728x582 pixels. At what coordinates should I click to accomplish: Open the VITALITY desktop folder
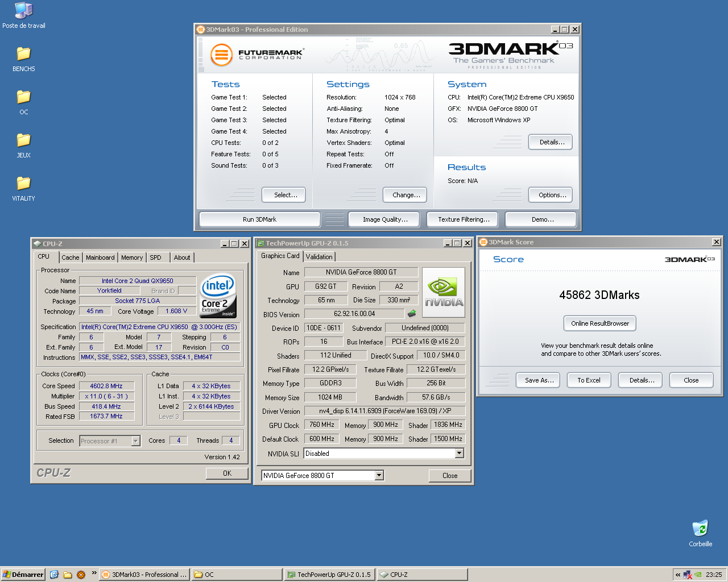pyautogui.click(x=24, y=188)
